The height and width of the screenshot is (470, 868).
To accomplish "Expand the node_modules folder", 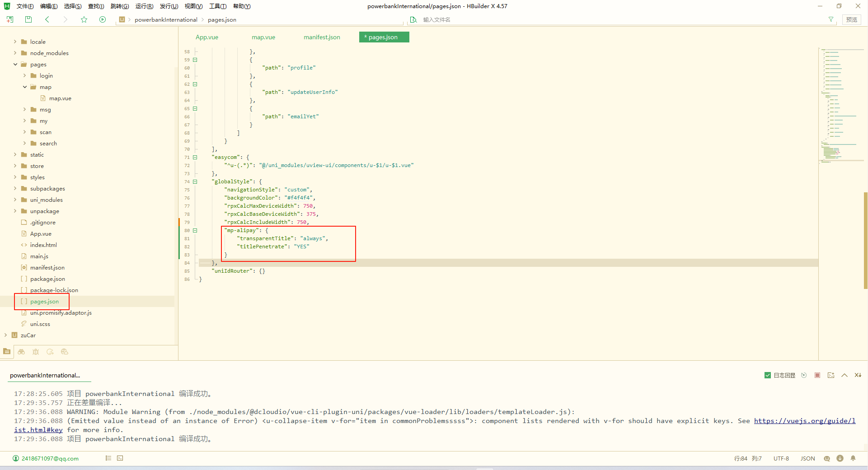I will tap(15, 53).
